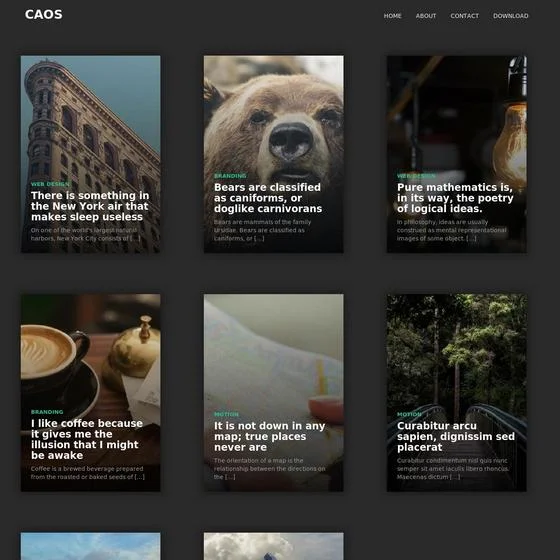Open the New York air article title

(x=90, y=206)
